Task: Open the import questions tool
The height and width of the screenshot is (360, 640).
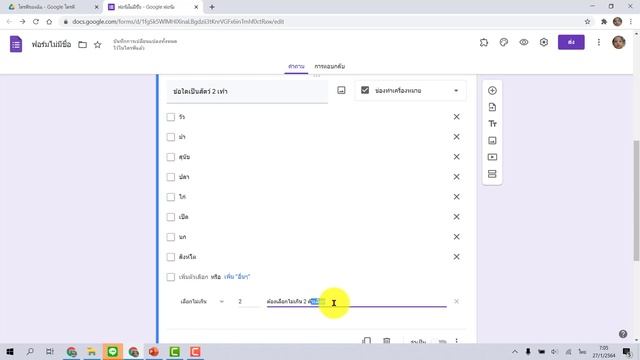Action: tap(492, 107)
